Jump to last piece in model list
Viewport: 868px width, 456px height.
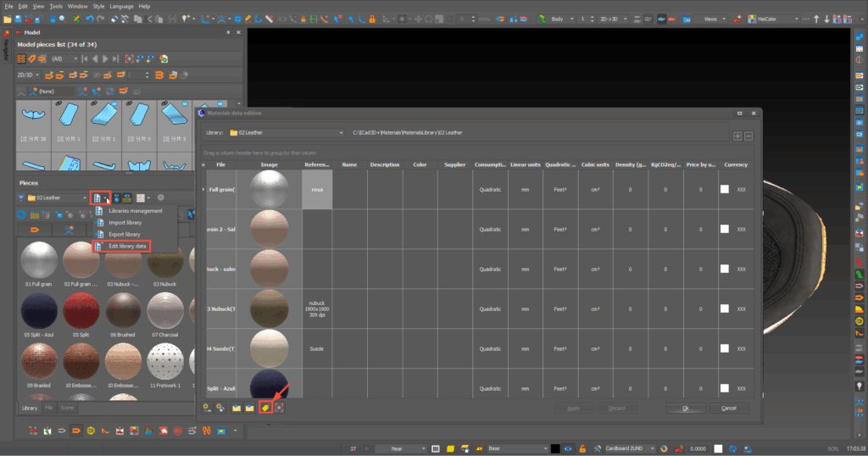point(116,58)
